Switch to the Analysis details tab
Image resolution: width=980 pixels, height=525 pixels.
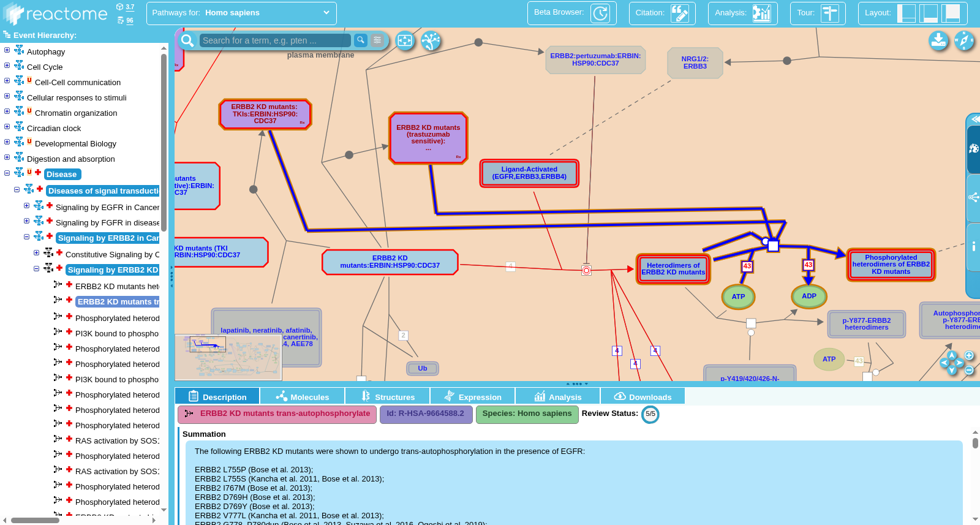557,396
